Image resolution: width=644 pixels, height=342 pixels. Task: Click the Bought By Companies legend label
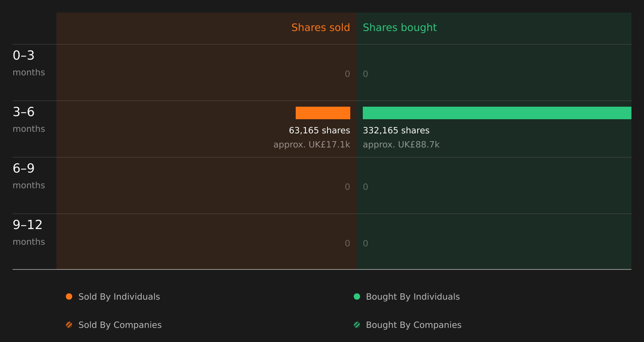point(413,325)
